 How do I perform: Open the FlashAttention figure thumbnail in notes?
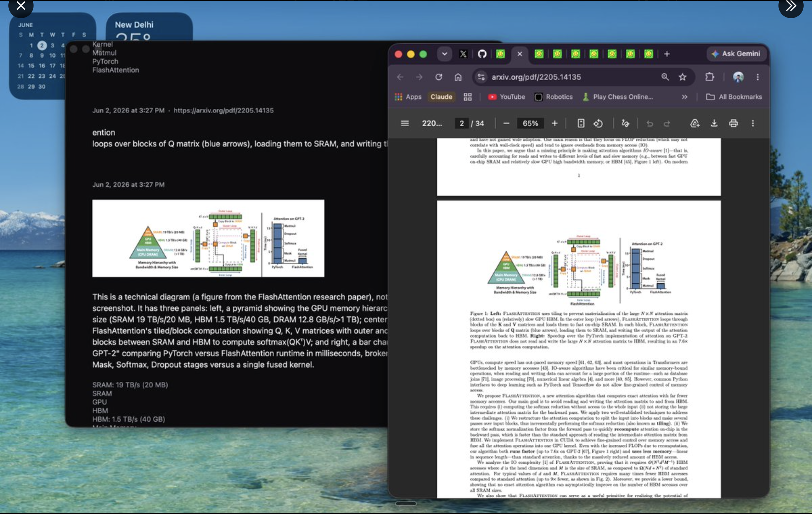coord(208,238)
